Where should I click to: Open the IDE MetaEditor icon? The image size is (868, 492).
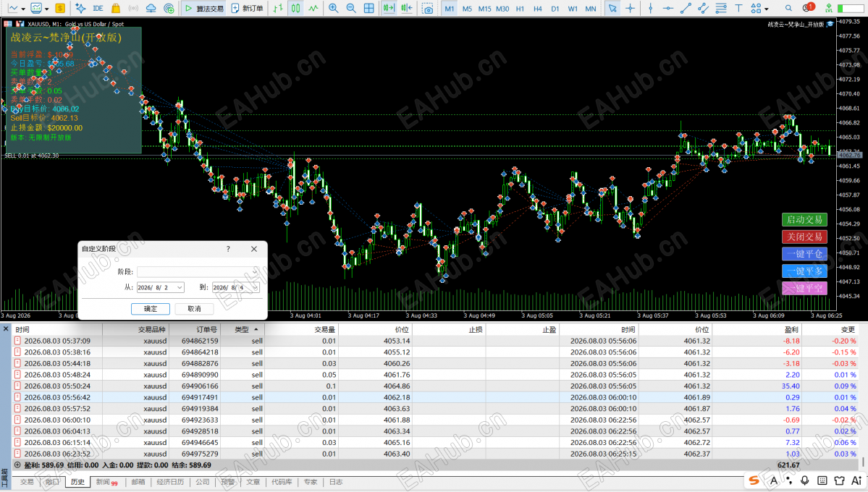point(98,8)
